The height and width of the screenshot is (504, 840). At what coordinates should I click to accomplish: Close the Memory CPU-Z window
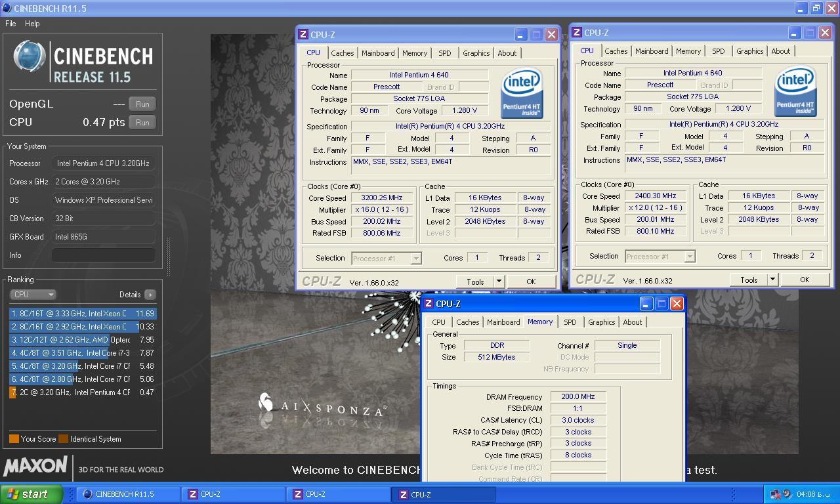tap(677, 304)
